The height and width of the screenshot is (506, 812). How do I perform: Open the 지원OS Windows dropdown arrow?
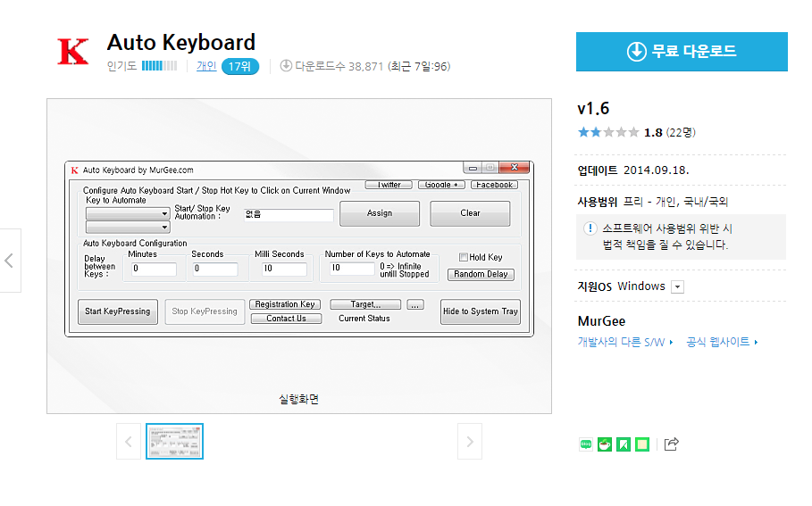point(677,286)
